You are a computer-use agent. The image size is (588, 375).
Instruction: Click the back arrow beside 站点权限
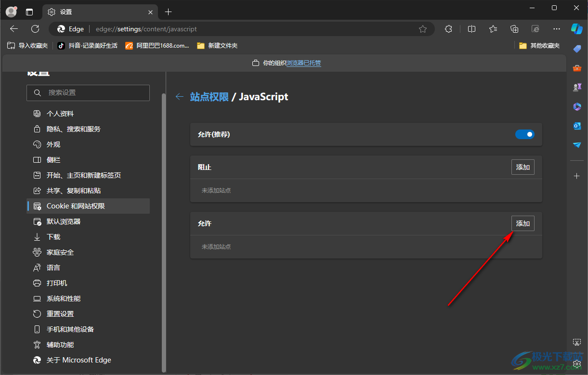tap(180, 97)
